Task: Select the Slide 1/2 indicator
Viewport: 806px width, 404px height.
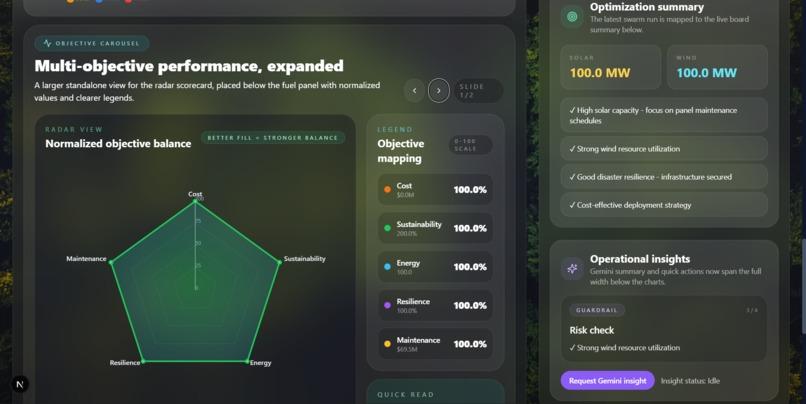Action: point(477,91)
